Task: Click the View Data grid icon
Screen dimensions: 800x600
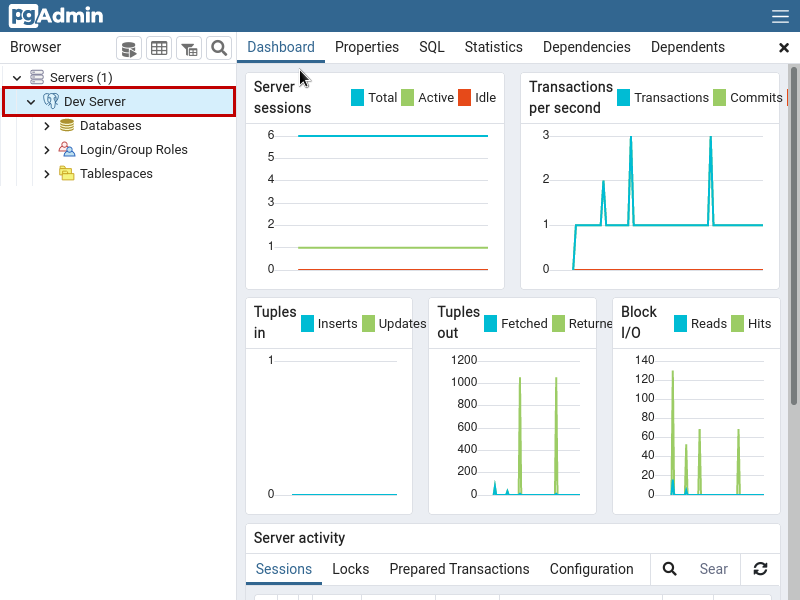Action: [x=160, y=48]
